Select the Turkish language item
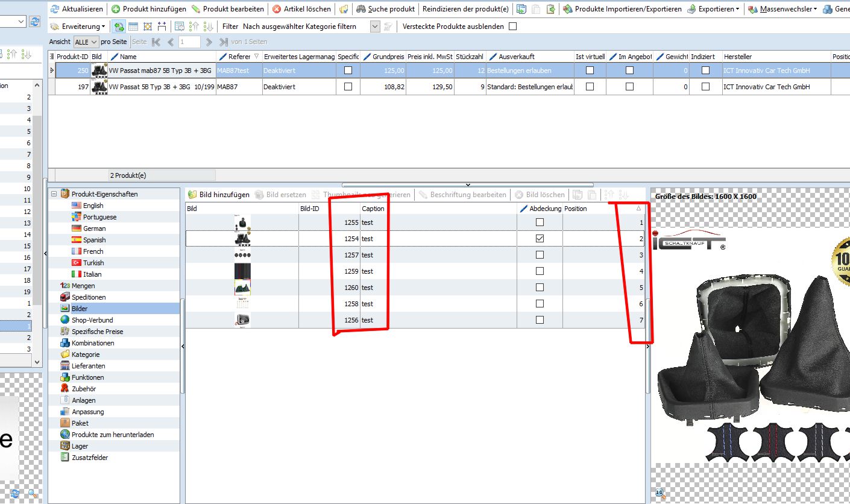850x504 pixels. click(87, 263)
